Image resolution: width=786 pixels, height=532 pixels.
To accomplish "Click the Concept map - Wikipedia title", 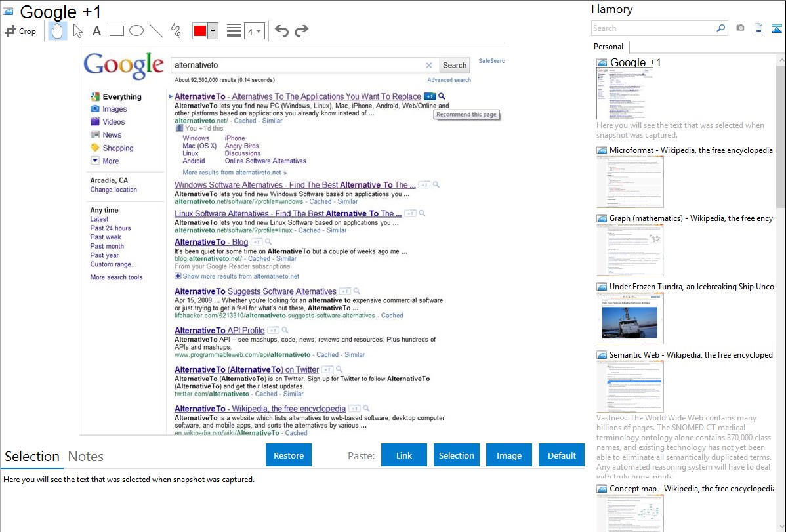I will [691, 489].
